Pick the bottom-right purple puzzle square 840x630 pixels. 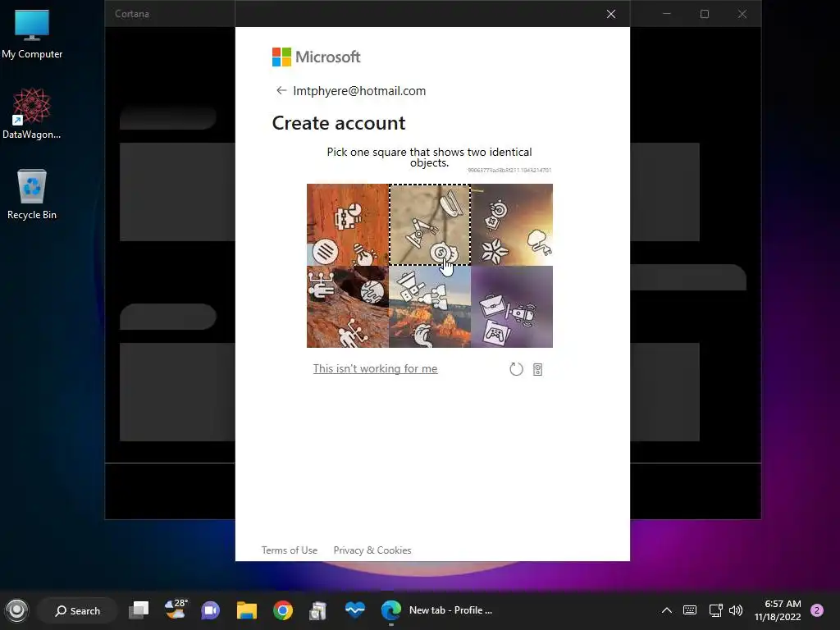[512, 307]
